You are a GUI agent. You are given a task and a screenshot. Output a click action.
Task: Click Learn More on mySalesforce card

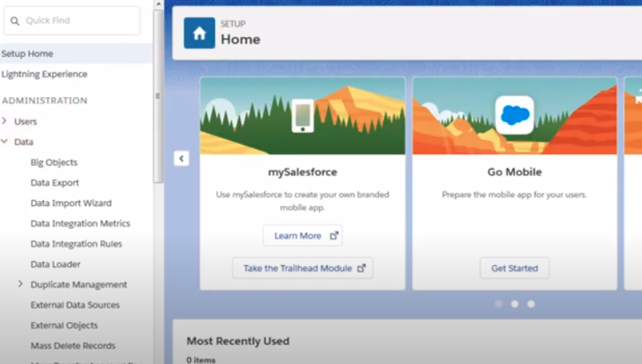302,236
